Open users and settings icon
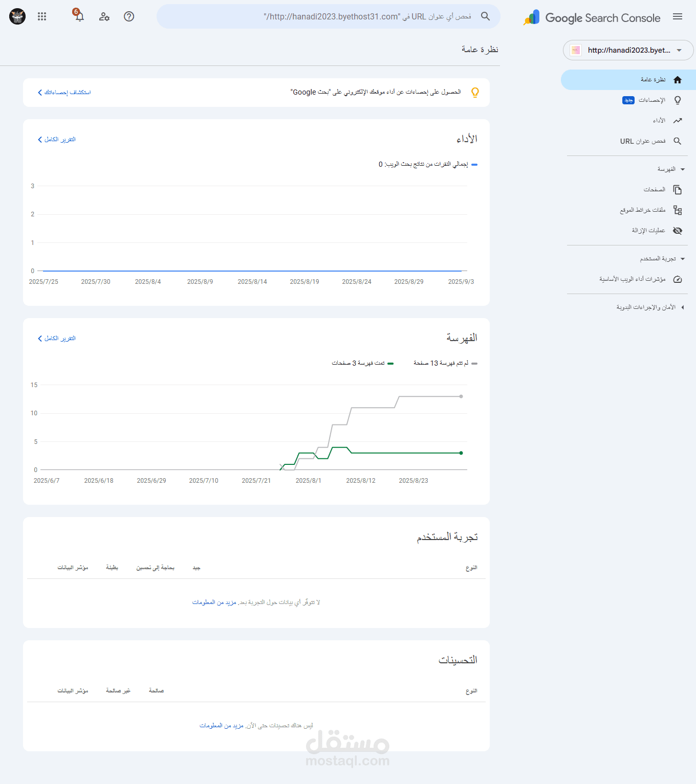The height and width of the screenshot is (784, 696). (104, 16)
